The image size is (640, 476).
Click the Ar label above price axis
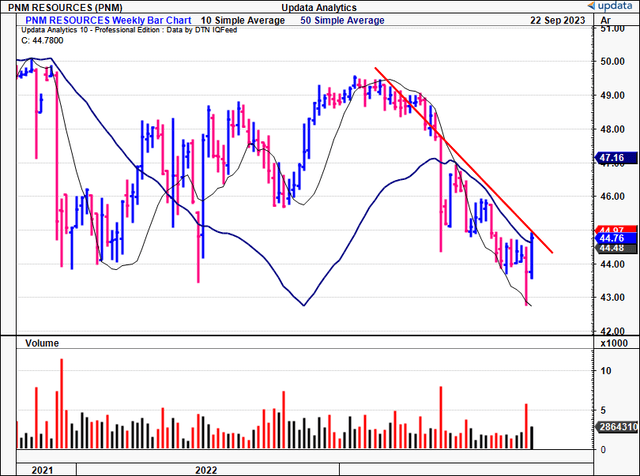[x=606, y=20]
